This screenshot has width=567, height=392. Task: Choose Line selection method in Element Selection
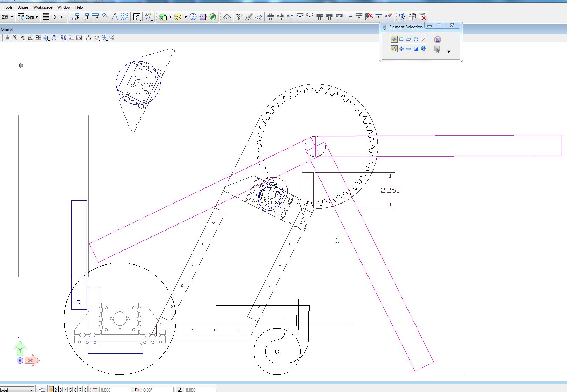pyautogui.click(x=424, y=39)
